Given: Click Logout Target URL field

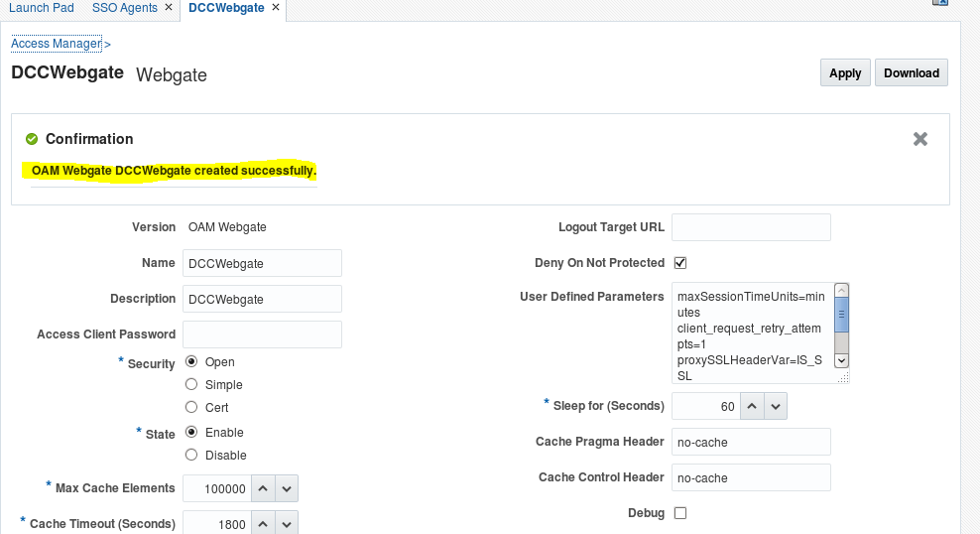Looking at the screenshot, I should coord(751,227).
